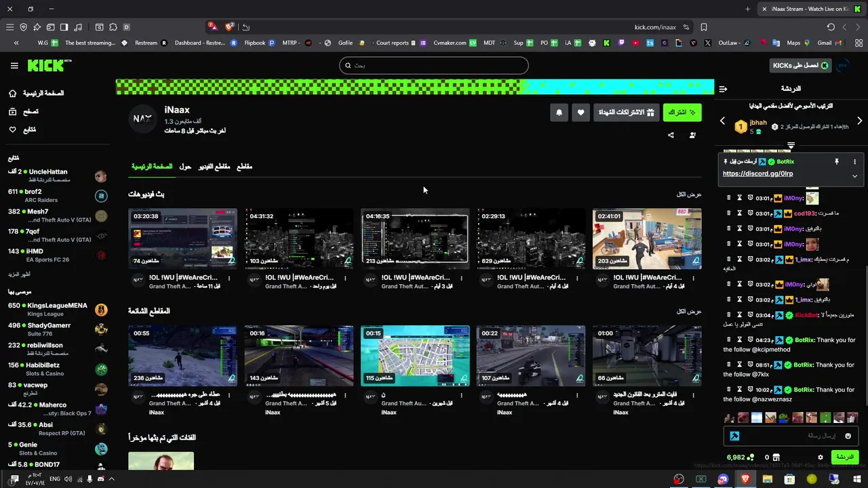This screenshot has width=868, height=488.
Task: Focus the send message chat field
Action: pyautogui.click(x=791, y=436)
